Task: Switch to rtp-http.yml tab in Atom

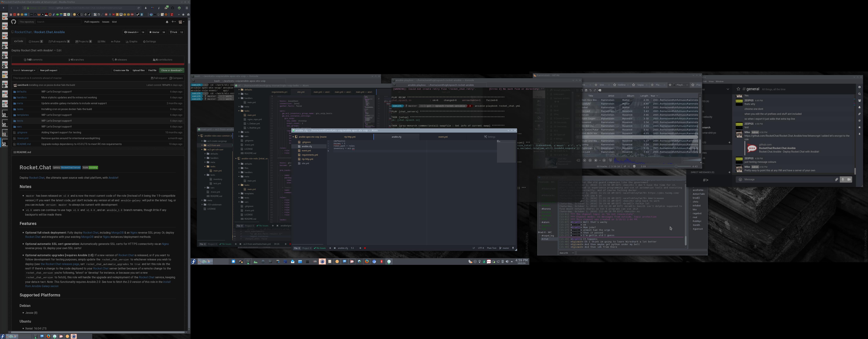Action: click(350, 137)
